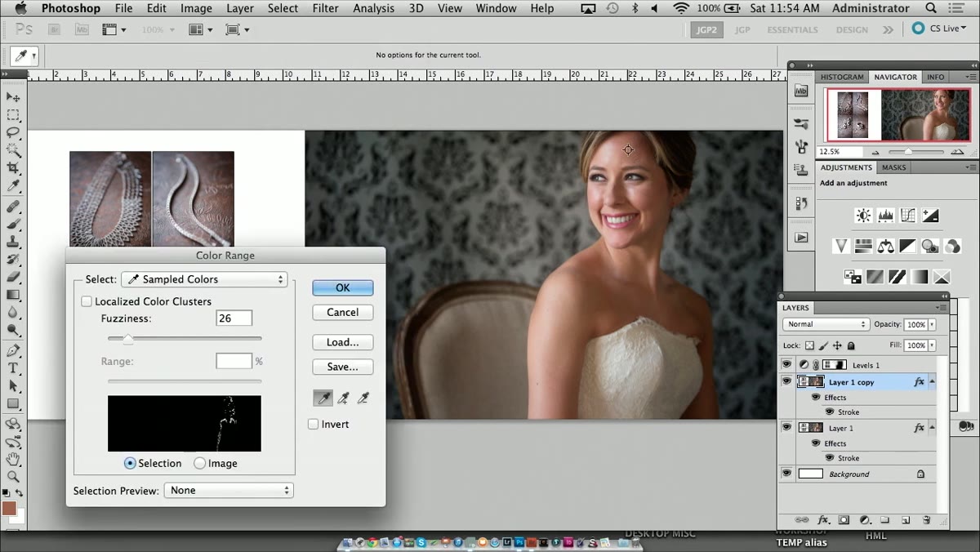Screen dimensions: 980x552
Task: Hide the Layer 1 copy layer
Action: click(786, 381)
